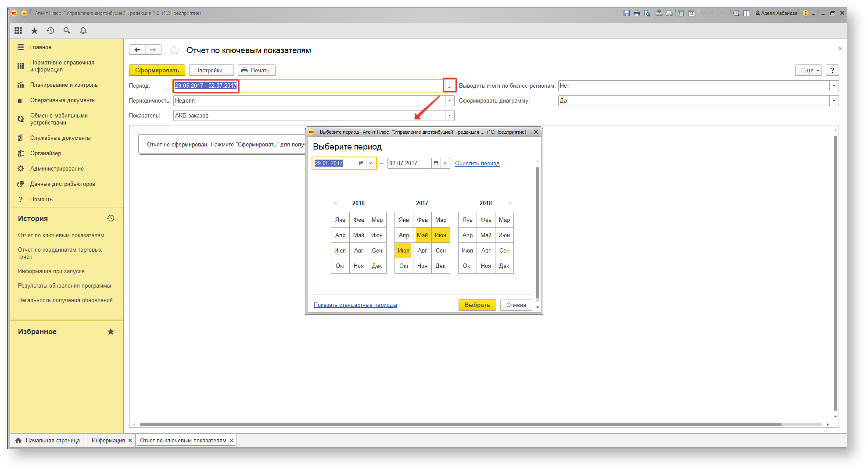Expand the Показатель dropdown arrow
Screen dimensions: 868x470
click(449, 115)
